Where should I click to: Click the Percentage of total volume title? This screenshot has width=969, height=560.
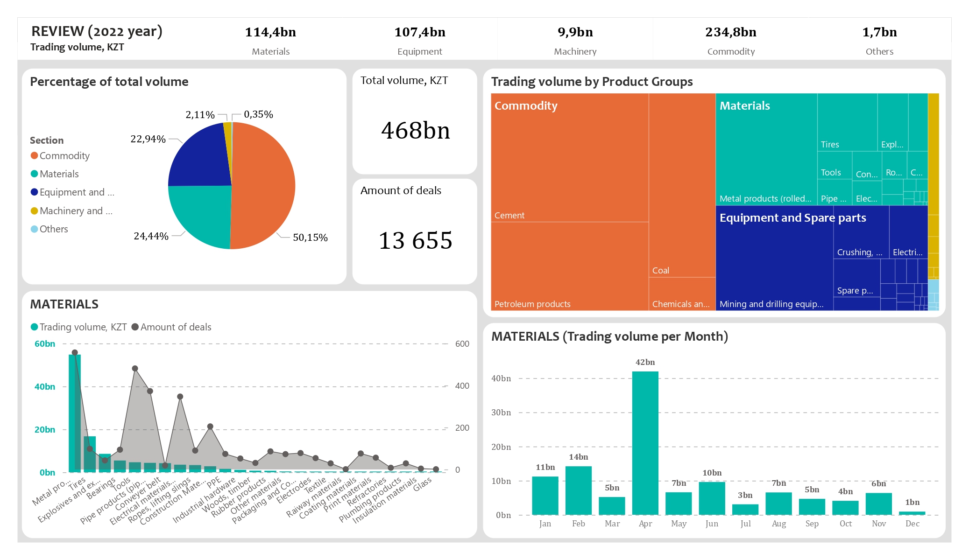coord(109,81)
